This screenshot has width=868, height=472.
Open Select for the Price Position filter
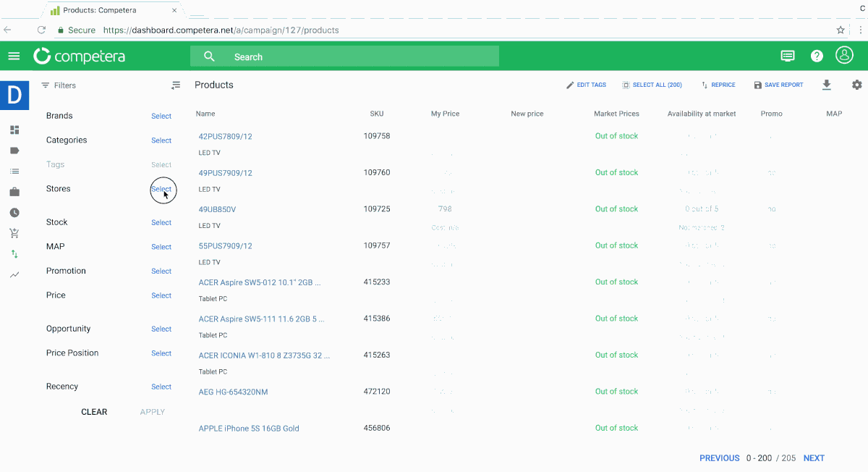click(161, 353)
